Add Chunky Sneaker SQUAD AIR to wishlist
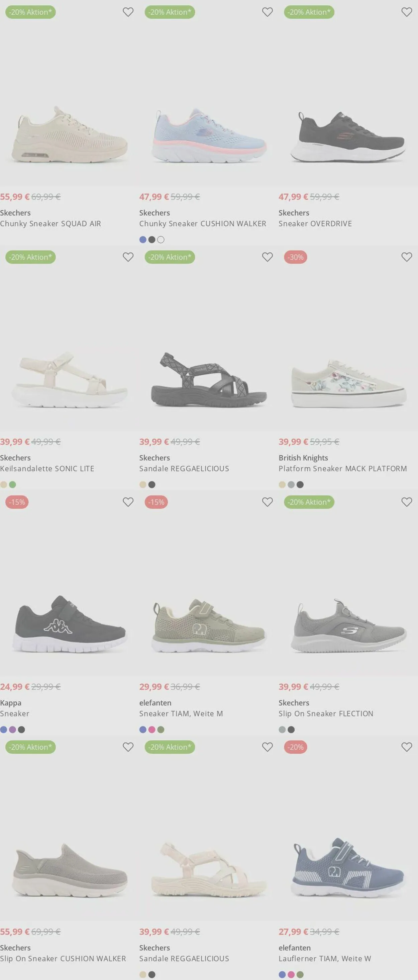The image size is (418, 980). [128, 12]
